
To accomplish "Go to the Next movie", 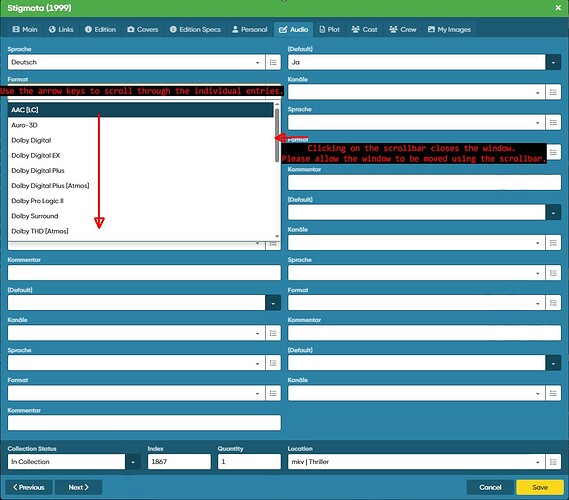I will pos(78,487).
